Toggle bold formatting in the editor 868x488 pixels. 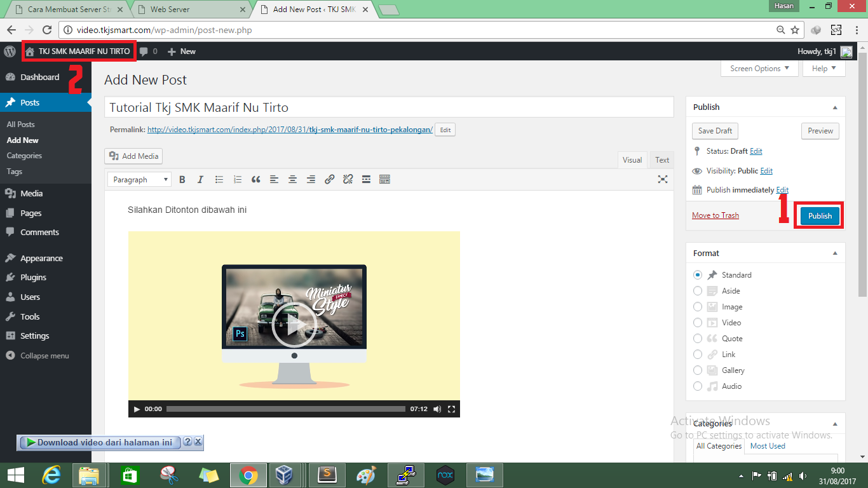coord(182,179)
